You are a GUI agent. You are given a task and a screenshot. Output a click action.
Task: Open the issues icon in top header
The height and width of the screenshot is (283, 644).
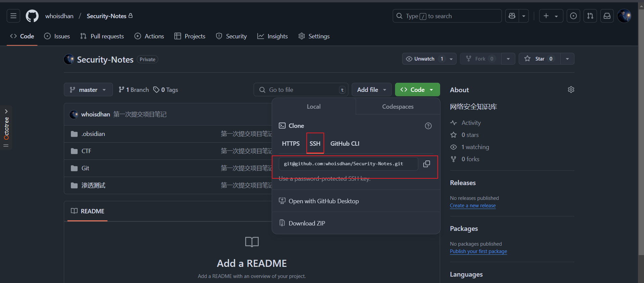pyautogui.click(x=573, y=16)
